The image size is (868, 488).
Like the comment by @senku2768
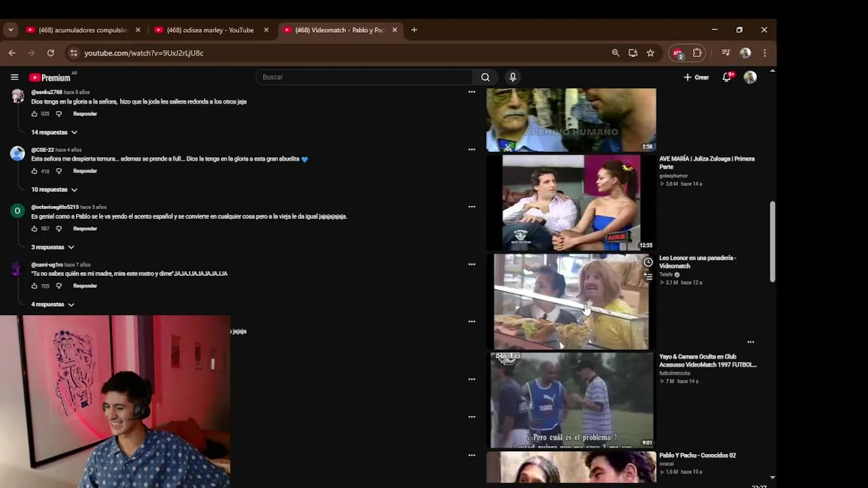(35, 114)
